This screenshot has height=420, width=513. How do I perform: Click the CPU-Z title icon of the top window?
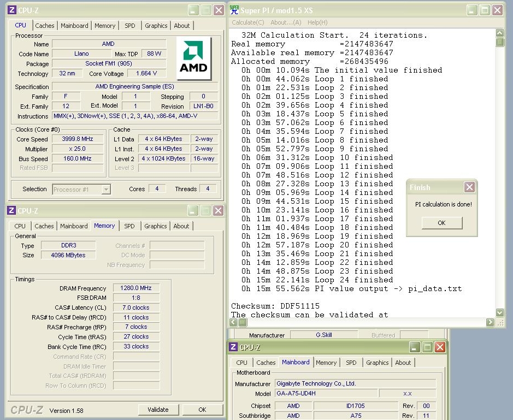click(x=12, y=10)
